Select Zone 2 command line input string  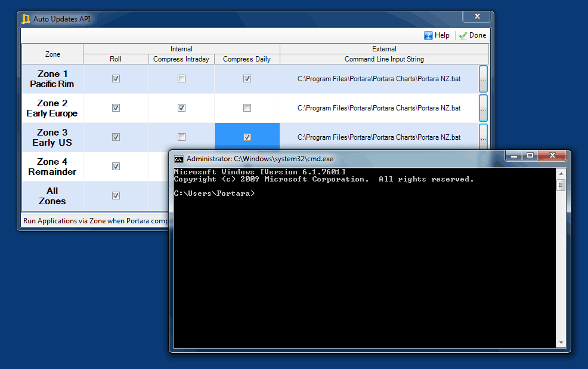click(379, 108)
